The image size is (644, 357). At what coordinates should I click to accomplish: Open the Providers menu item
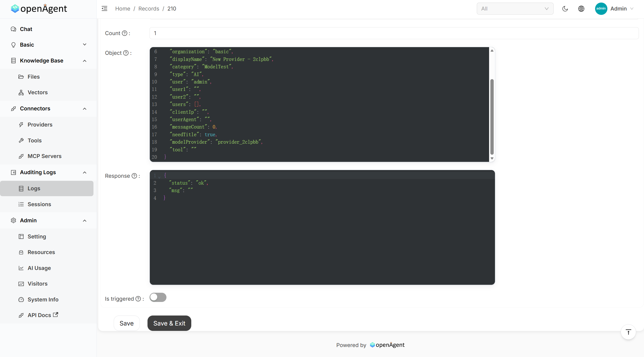point(40,125)
